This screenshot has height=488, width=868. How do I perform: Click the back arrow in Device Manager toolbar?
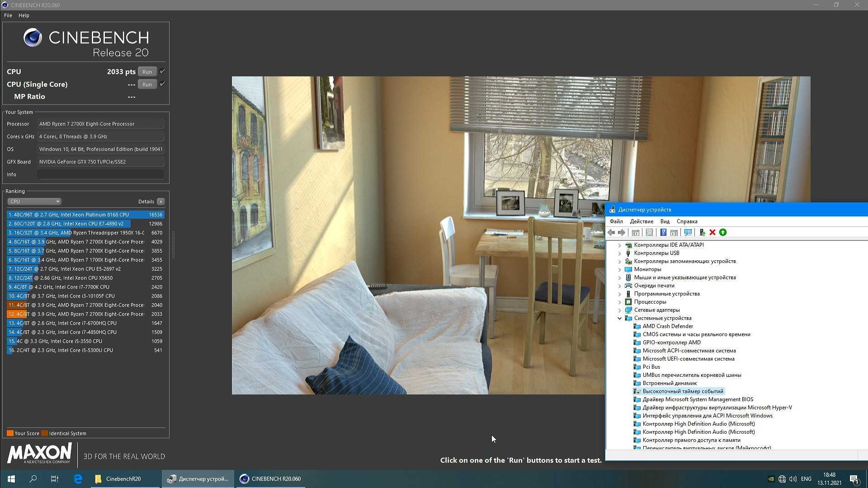(611, 232)
